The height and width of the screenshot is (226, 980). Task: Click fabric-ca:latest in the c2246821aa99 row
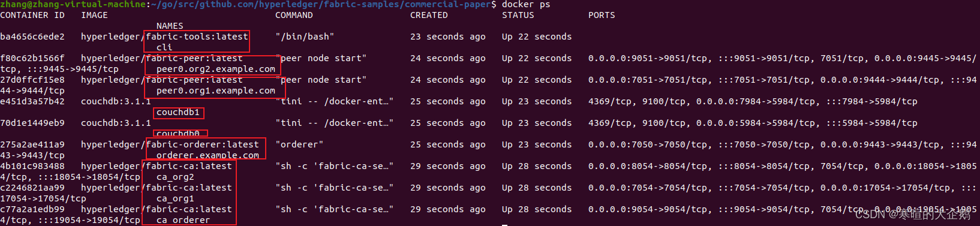coord(189,188)
